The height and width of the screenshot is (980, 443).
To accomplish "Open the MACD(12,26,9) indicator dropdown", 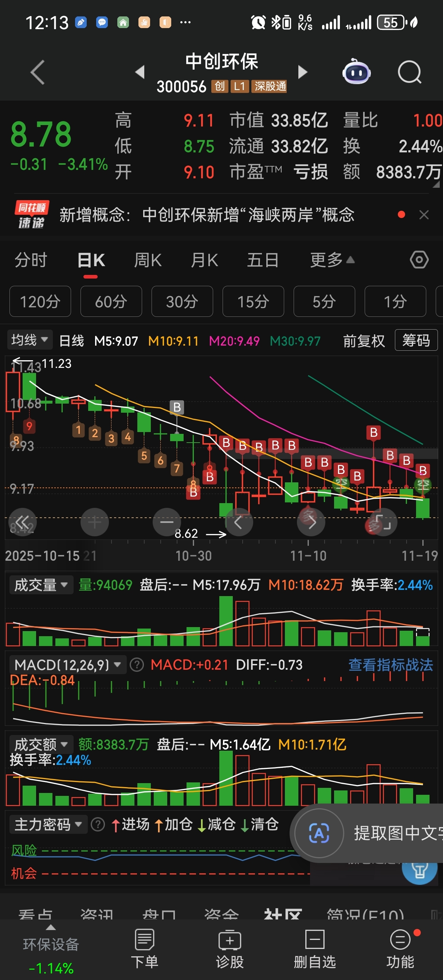I will [67, 665].
